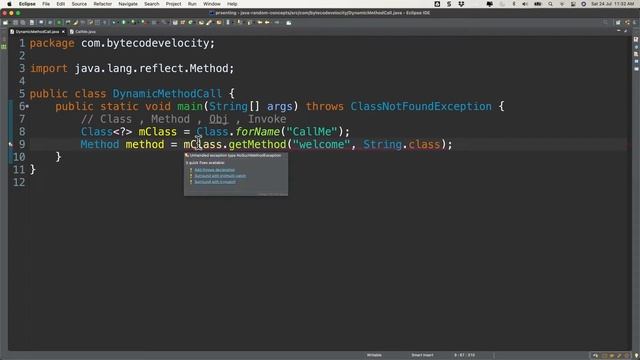The width and height of the screenshot is (640, 360).
Task: Click the New Java Class toolbar icon
Action: click(x=190, y=22)
